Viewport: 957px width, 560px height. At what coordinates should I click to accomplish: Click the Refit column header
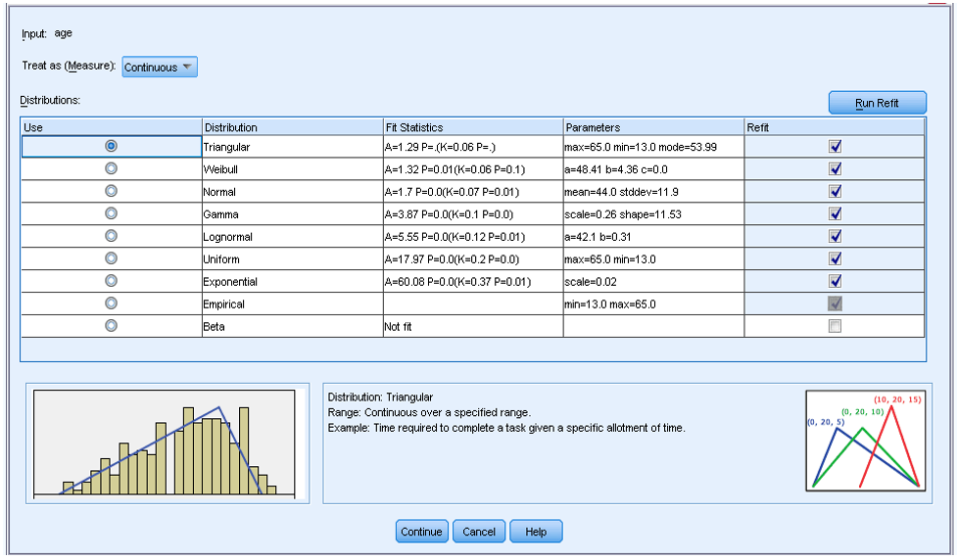click(835, 127)
